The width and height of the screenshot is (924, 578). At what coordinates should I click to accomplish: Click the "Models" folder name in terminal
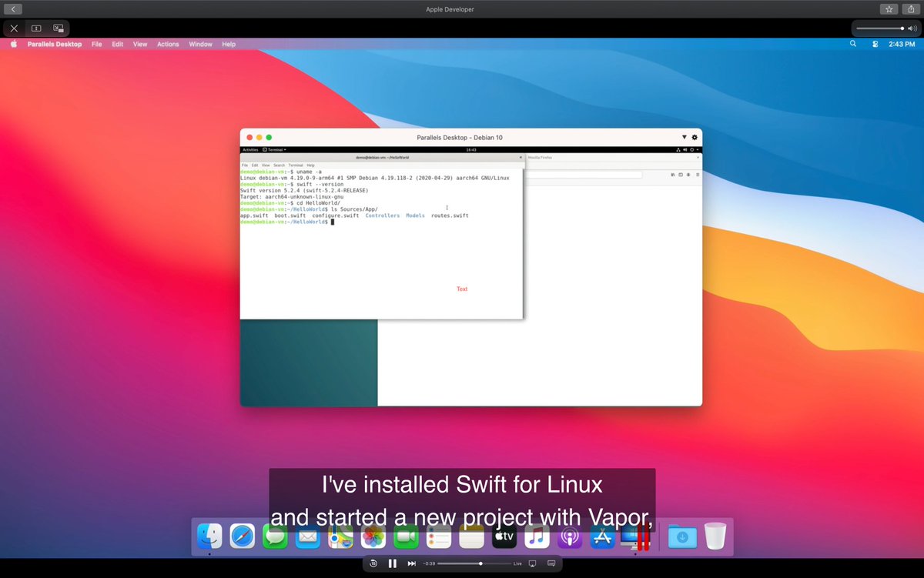(415, 215)
